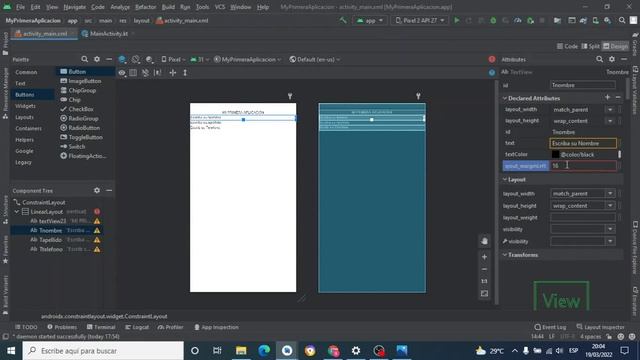The image size is (640, 360).
Task: Click the text field Escriba su Nombre
Action: pyautogui.click(x=583, y=143)
